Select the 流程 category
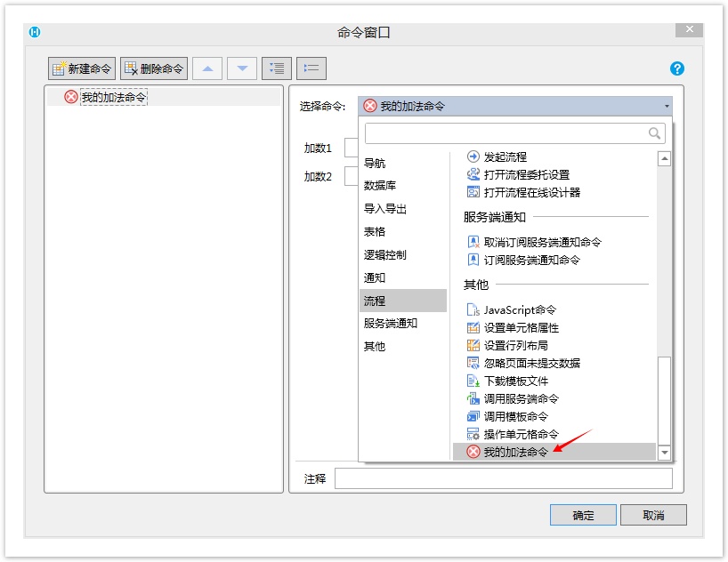 coord(403,301)
